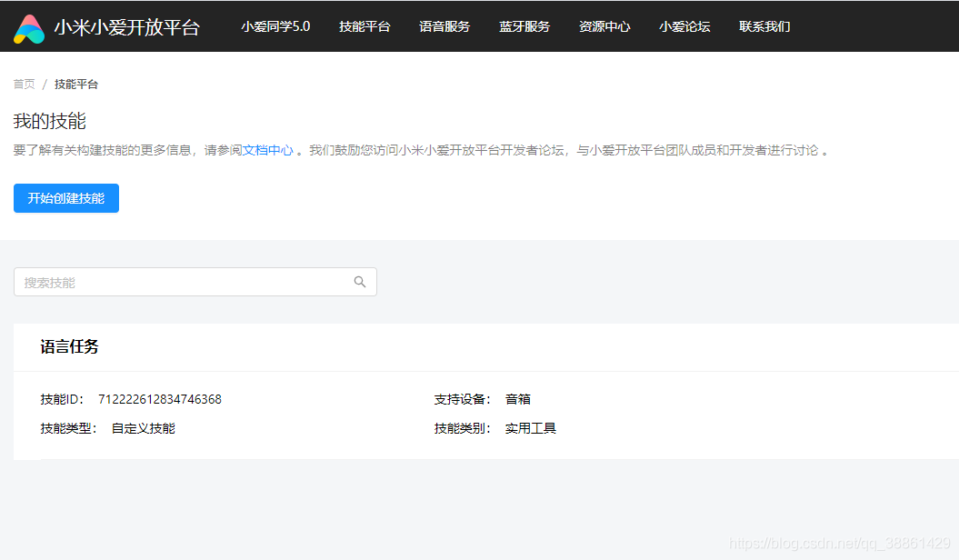Open the 小爱同学5.0 menu
The image size is (959, 560).
(275, 26)
